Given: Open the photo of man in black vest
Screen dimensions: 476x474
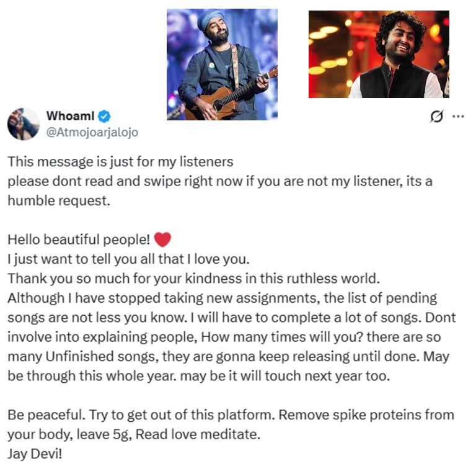Looking at the screenshot, I should [x=379, y=55].
